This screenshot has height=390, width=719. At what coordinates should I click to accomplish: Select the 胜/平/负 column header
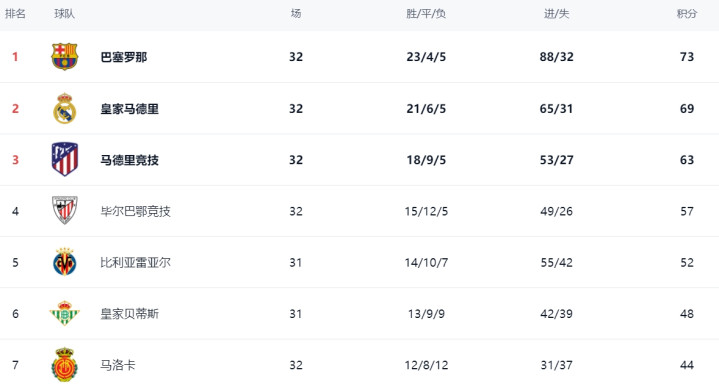point(426,14)
